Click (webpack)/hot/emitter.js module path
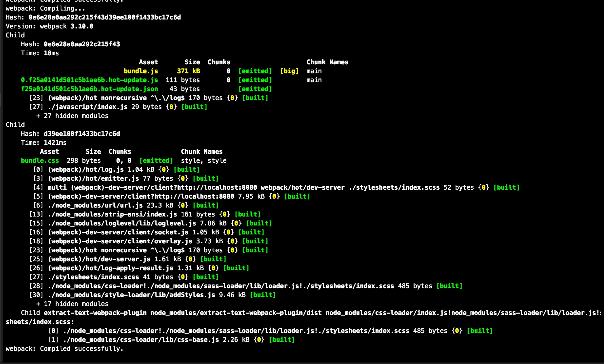 [93, 179]
